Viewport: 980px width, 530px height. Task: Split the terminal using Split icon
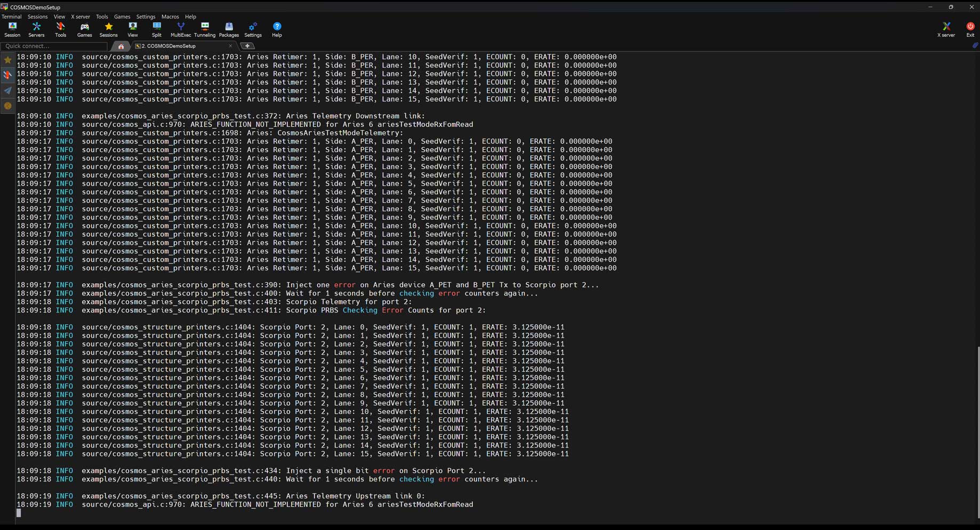pos(157,29)
